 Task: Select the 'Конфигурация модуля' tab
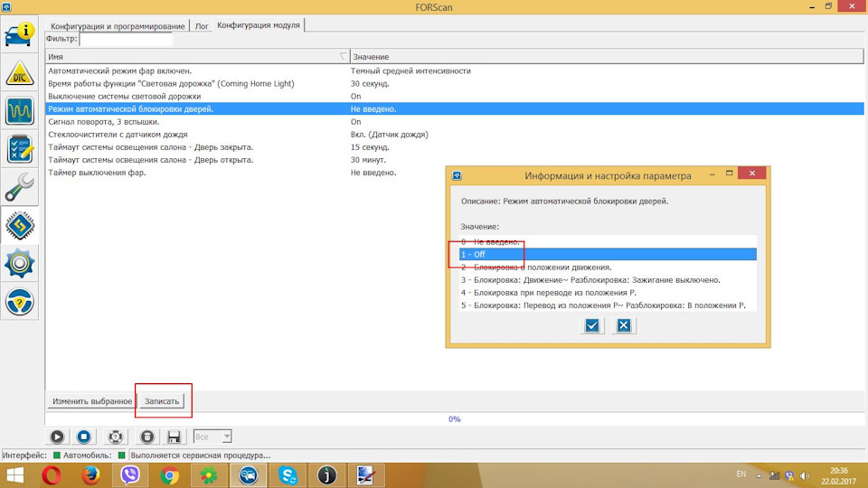259,25
